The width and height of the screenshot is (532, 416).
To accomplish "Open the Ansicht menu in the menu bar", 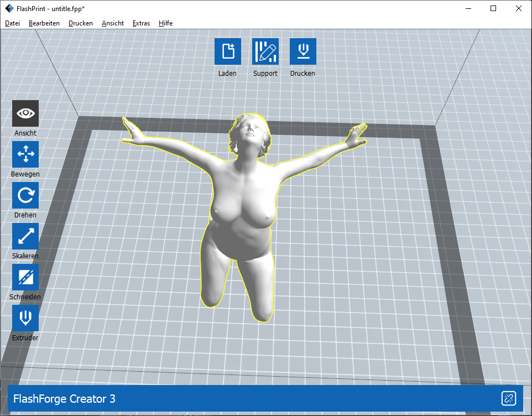I will point(113,23).
